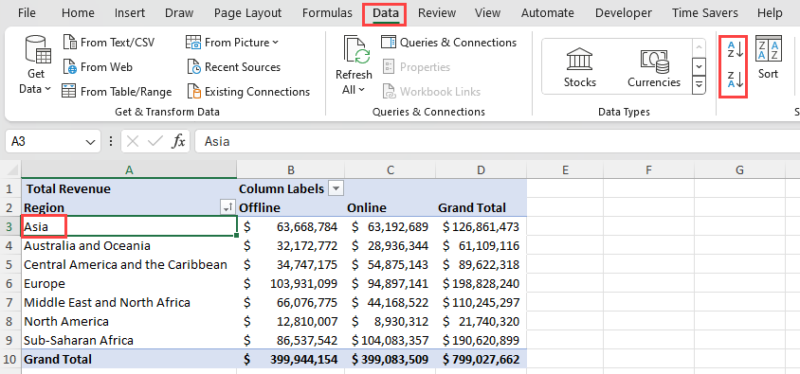Select the Currencies data type
Viewport: 800px width, 374px height.
654,67
